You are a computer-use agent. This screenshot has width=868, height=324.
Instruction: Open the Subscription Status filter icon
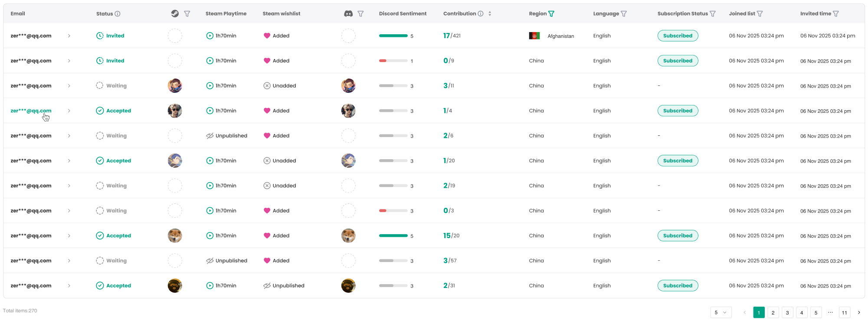coord(713,13)
